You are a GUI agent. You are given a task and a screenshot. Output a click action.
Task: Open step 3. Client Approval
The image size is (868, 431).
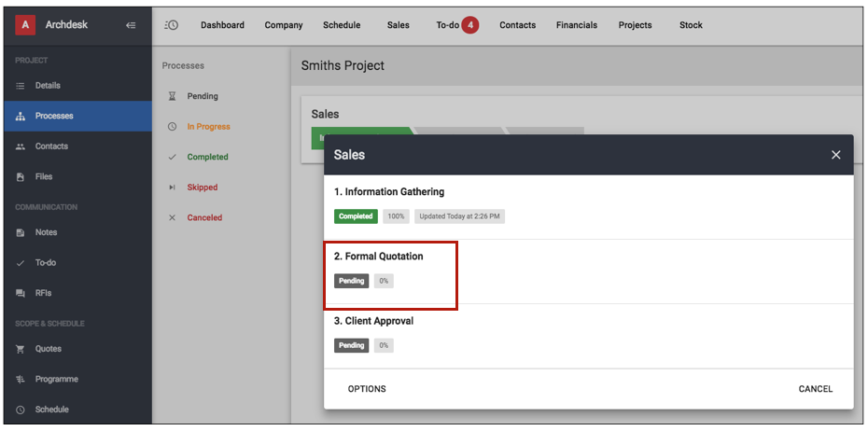(x=373, y=321)
